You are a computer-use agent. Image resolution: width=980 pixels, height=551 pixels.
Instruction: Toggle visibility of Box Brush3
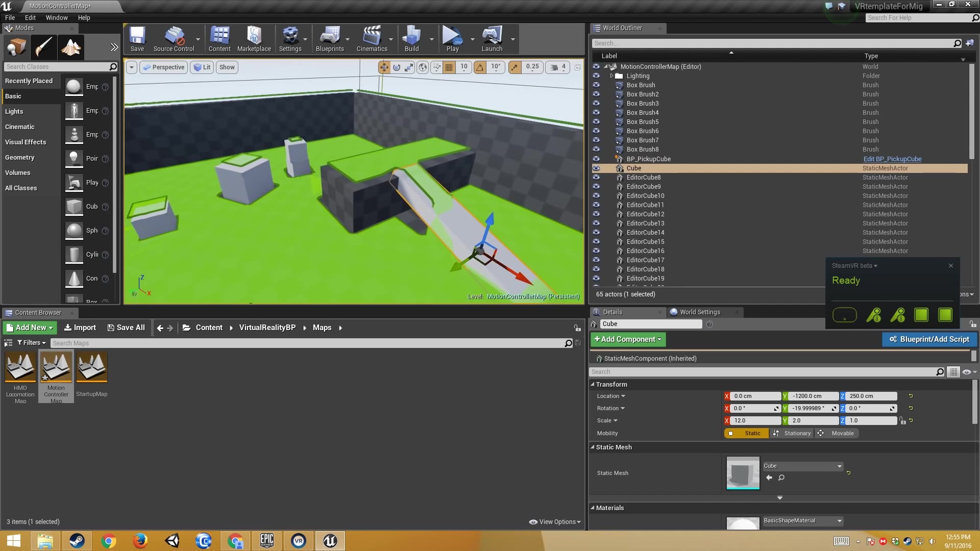pyautogui.click(x=596, y=104)
